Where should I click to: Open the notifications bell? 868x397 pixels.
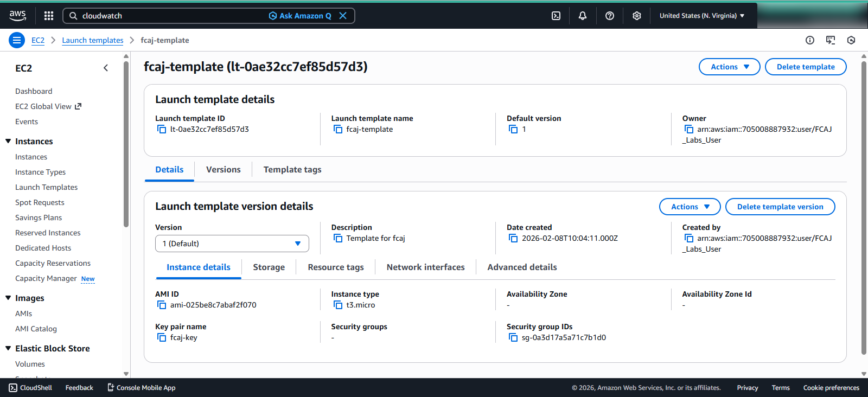(x=583, y=16)
